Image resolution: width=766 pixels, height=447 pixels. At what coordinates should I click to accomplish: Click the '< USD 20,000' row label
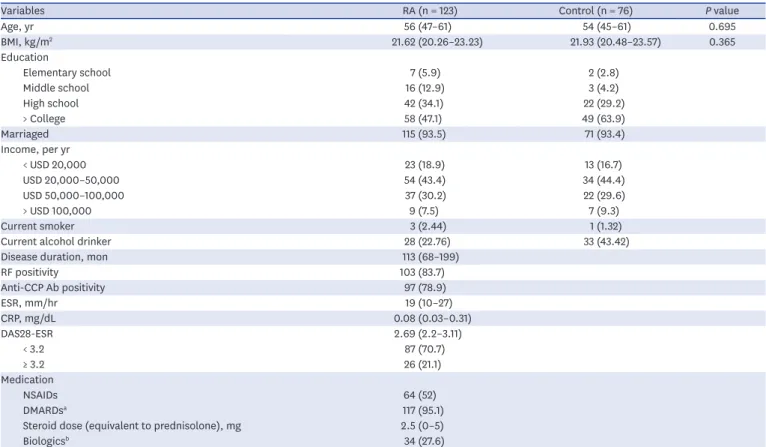point(55,165)
